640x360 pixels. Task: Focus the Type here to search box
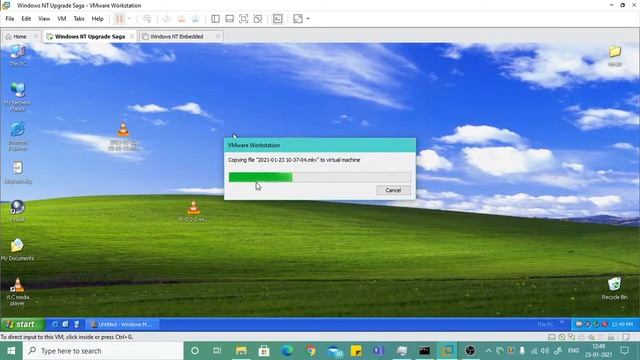click(x=103, y=351)
